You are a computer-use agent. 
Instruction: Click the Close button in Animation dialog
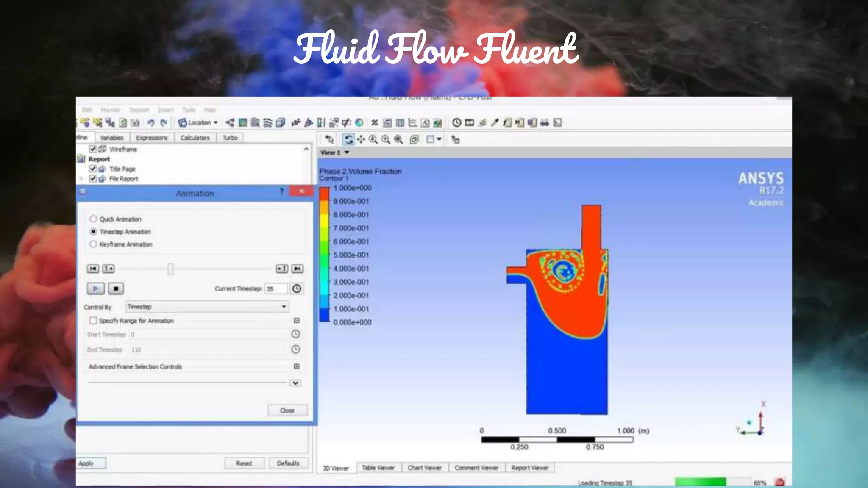[287, 410]
